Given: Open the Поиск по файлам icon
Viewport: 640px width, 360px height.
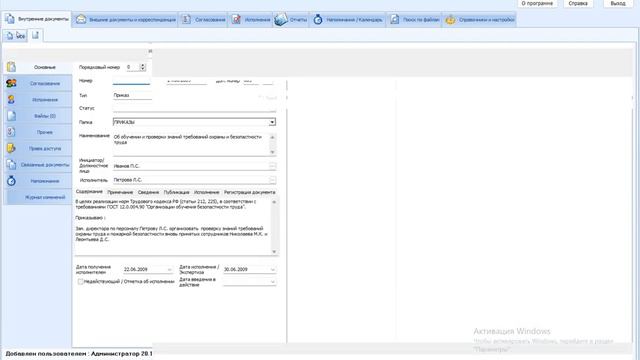Looking at the screenshot, I should 394,19.
